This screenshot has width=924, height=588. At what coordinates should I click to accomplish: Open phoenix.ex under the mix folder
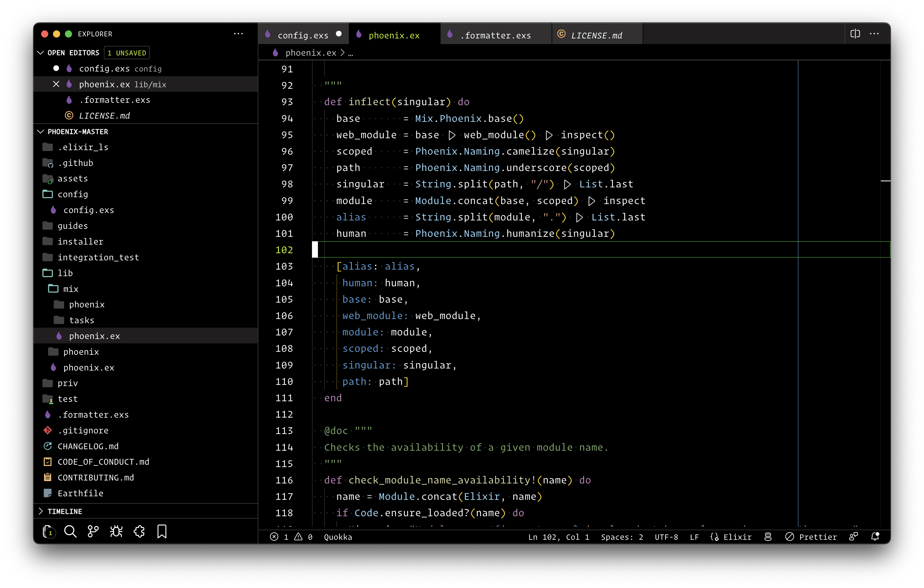pos(146,336)
